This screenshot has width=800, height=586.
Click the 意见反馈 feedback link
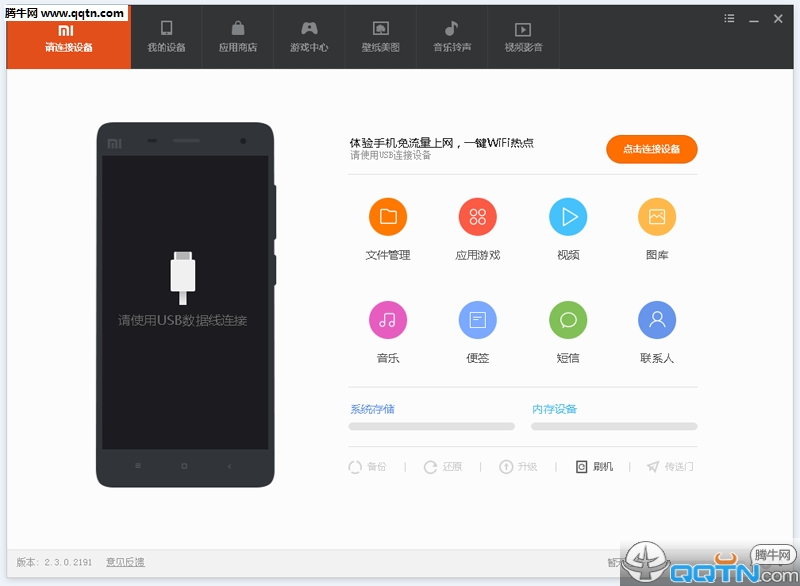[125, 563]
